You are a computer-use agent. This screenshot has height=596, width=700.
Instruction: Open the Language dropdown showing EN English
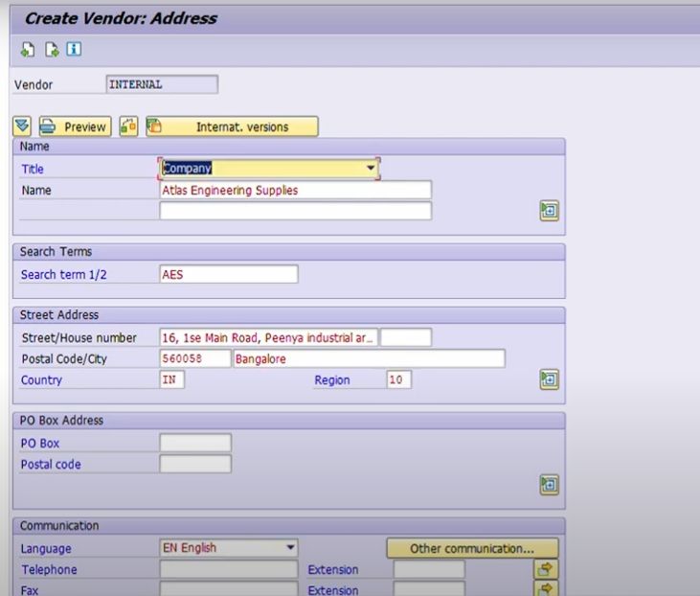tap(229, 548)
